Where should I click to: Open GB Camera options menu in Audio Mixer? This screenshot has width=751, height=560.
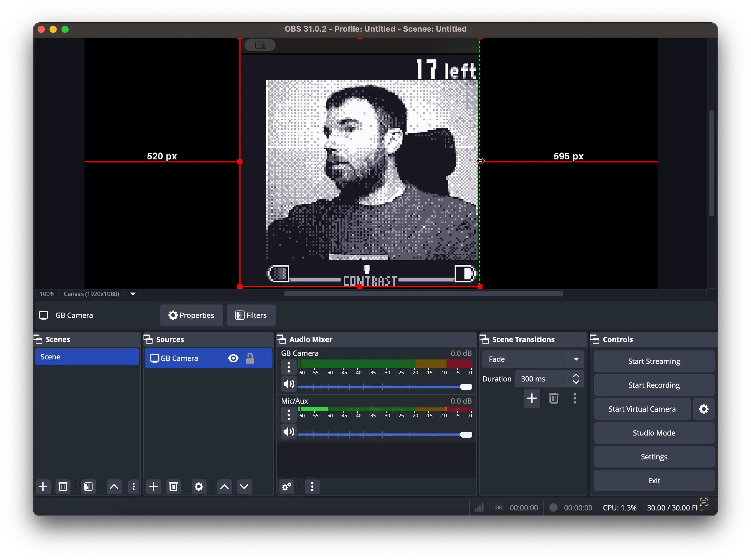tap(288, 367)
